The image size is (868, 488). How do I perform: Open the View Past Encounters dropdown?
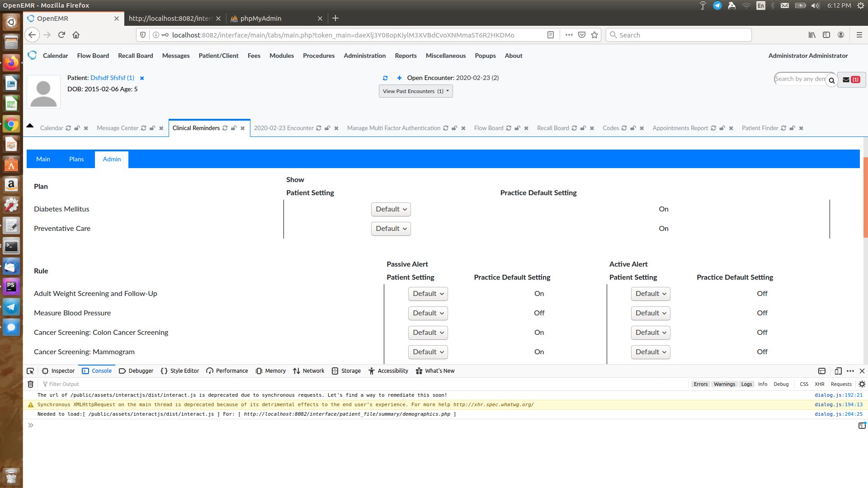[415, 91]
